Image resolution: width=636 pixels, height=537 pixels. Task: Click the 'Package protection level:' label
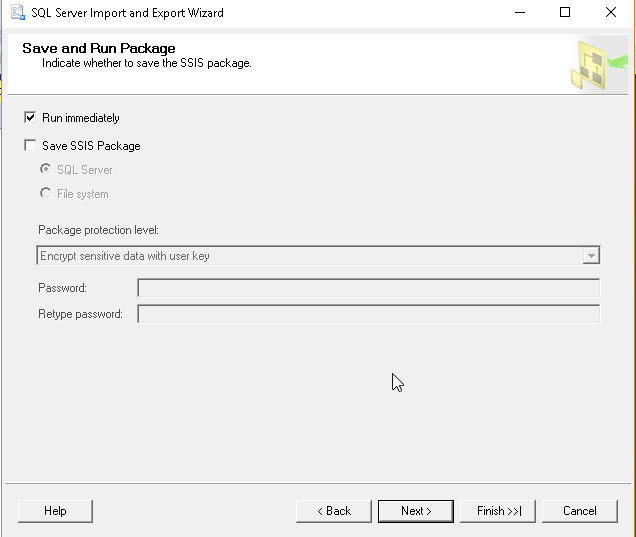[99, 230]
